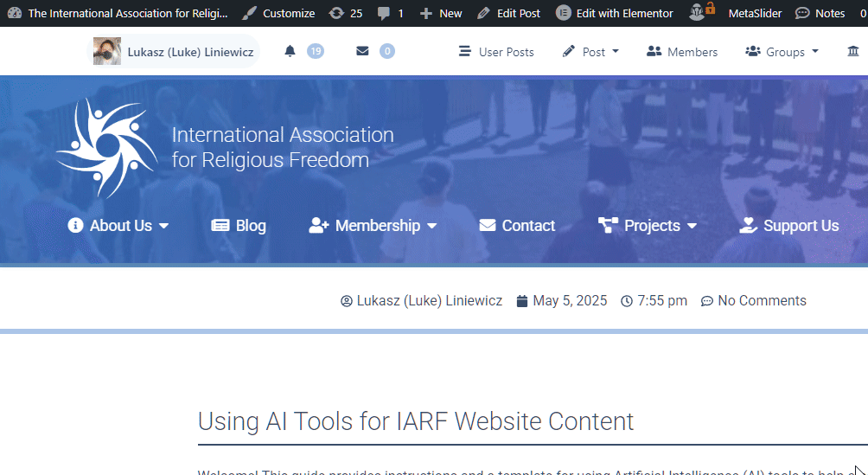868x475 pixels.
Task: Go to the Blog menu item
Action: tap(239, 226)
